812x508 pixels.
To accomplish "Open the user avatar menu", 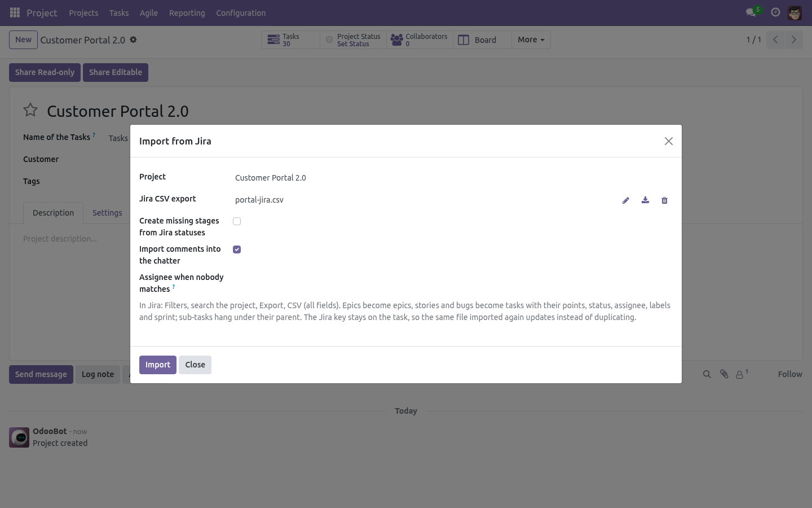I will point(795,12).
